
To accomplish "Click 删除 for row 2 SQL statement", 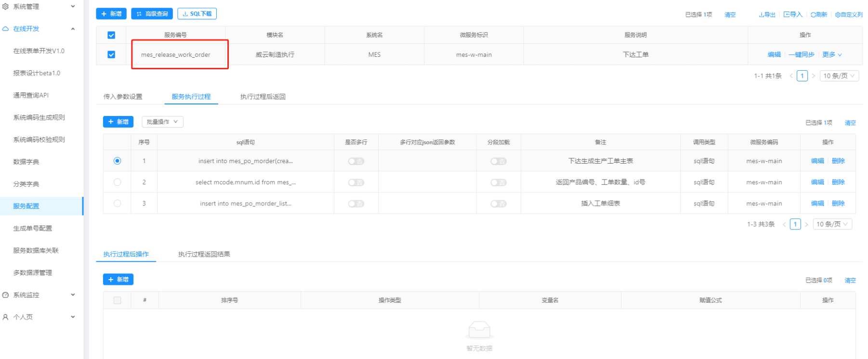I will tap(838, 182).
